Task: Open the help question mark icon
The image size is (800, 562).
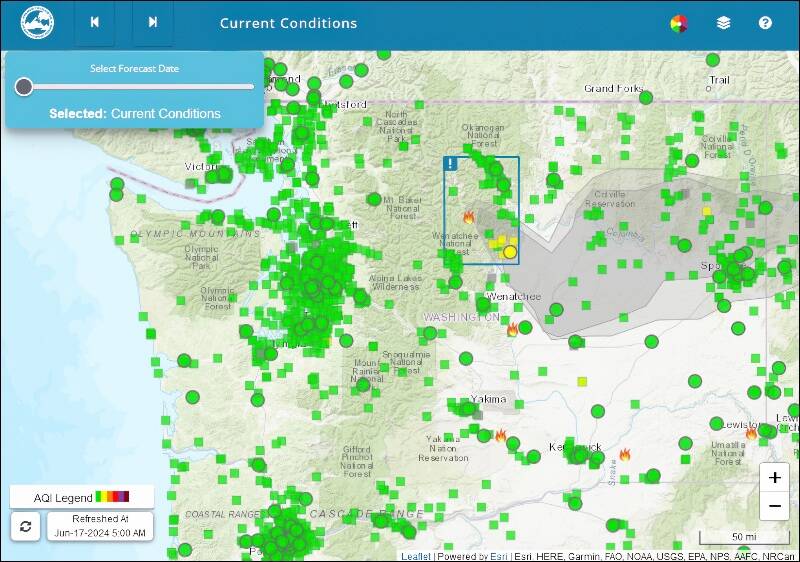Action: [x=765, y=23]
